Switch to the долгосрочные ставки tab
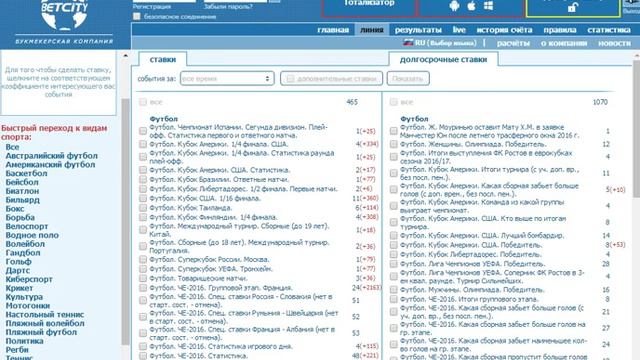The width and height of the screenshot is (640, 360). click(443, 59)
